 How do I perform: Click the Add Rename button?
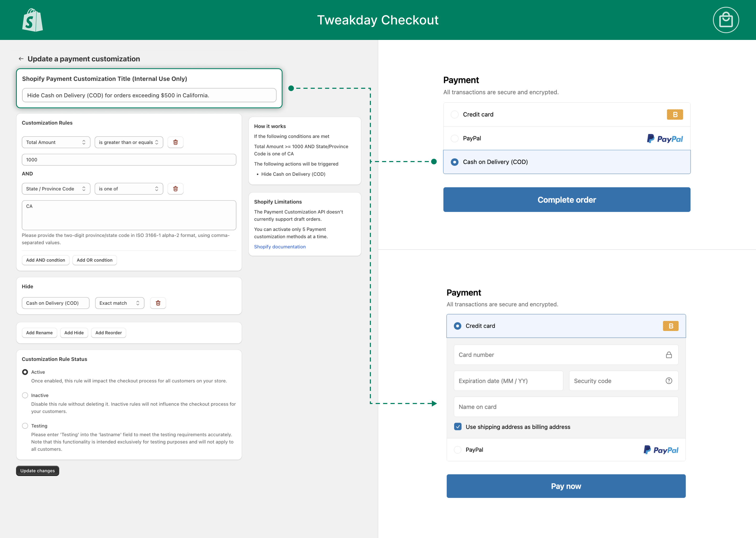[39, 333]
